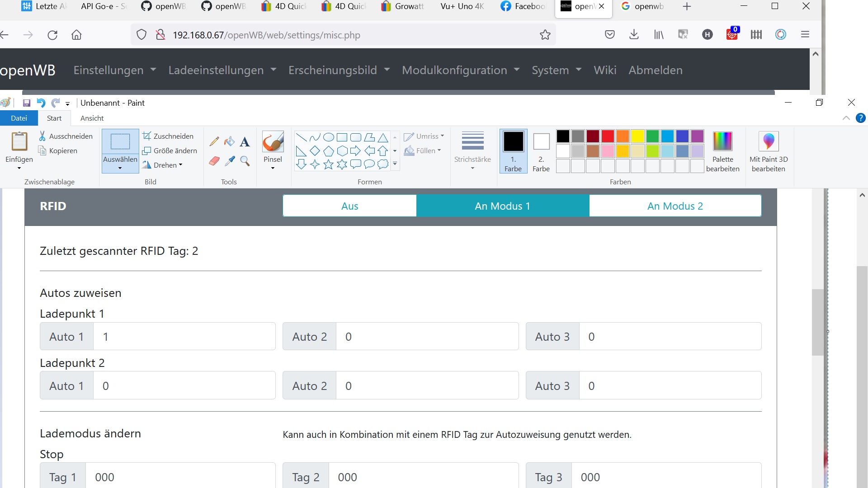
Task: Choose the Text tool (A icon)
Action: [245, 142]
